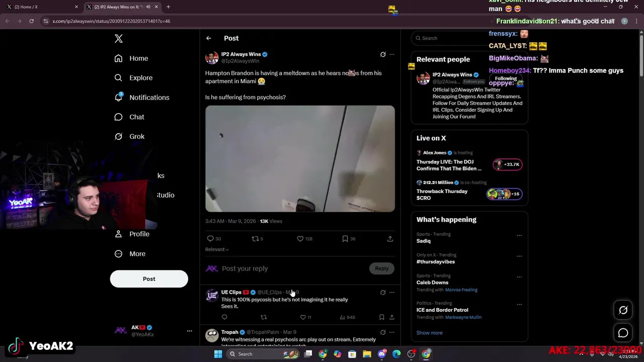
Task: Open Discord from the taskbar
Action: point(382,354)
